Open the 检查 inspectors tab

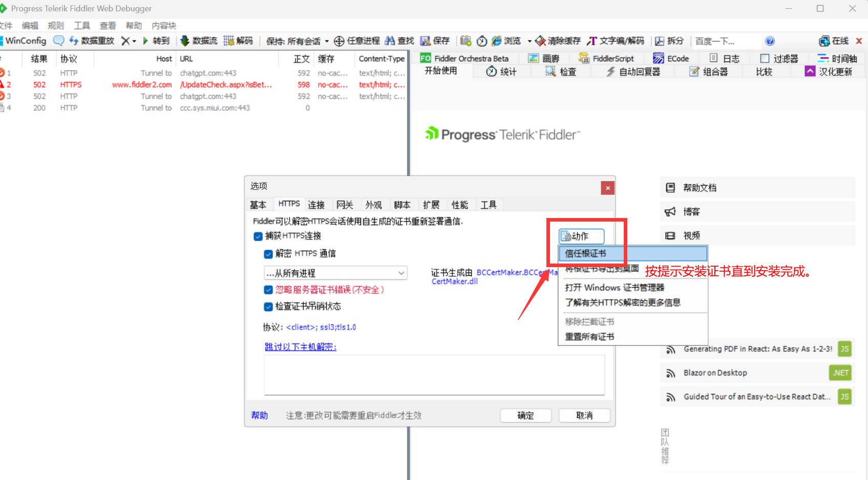[561, 72]
